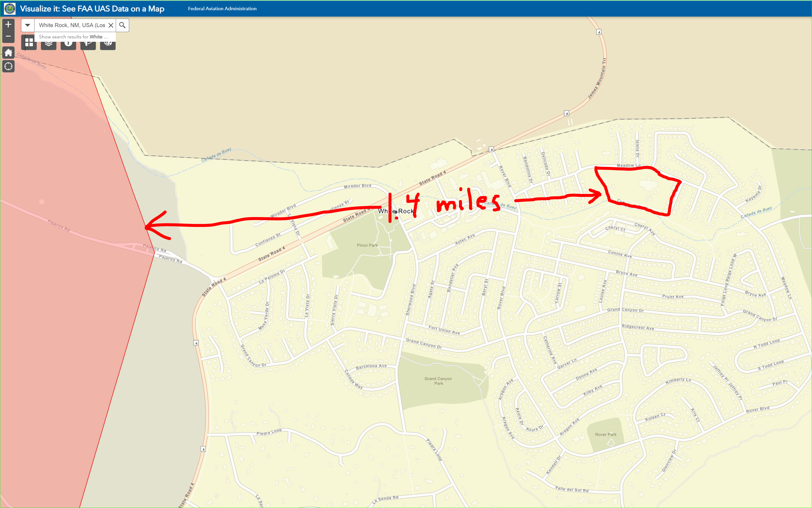The width and height of the screenshot is (812, 508).
Task: Zoom out with the minus button
Action: (8, 37)
